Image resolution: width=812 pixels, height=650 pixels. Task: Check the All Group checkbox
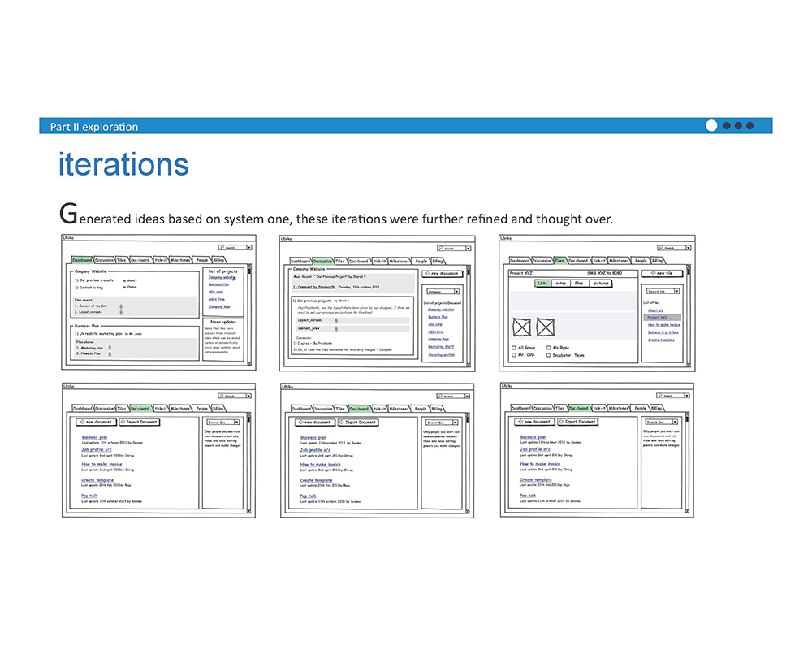click(514, 348)
